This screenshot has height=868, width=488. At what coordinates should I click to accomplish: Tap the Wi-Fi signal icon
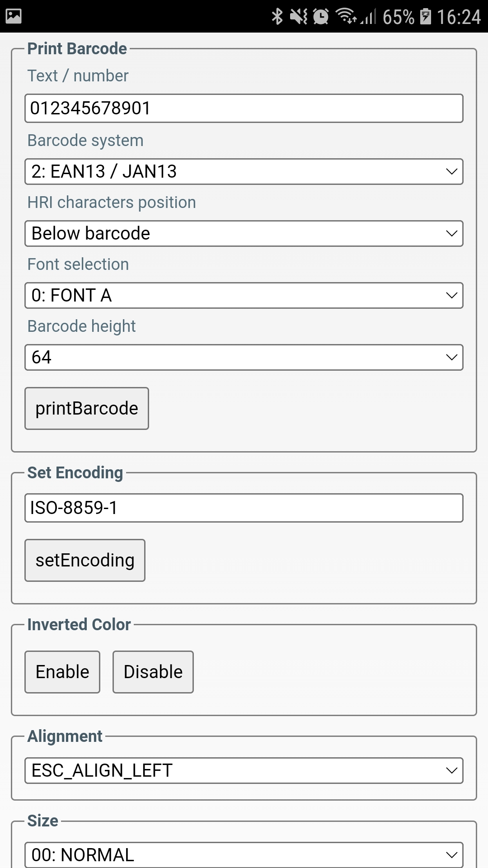pyautogui.click(x=346, y=16)
